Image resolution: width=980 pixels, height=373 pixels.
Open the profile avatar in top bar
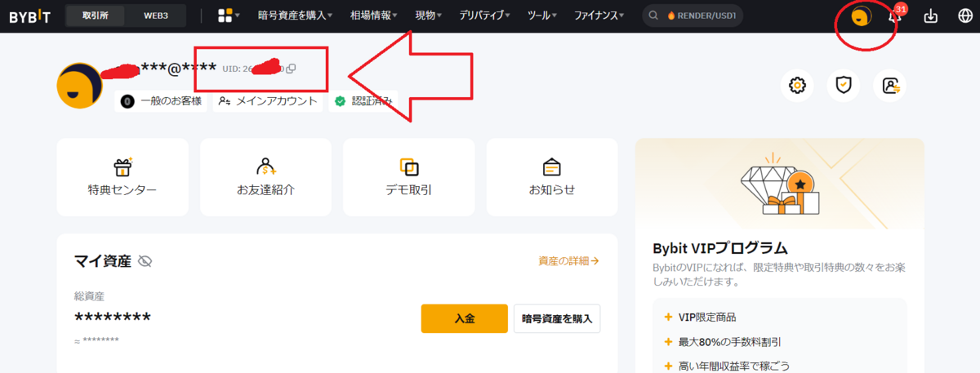(861, 16)
